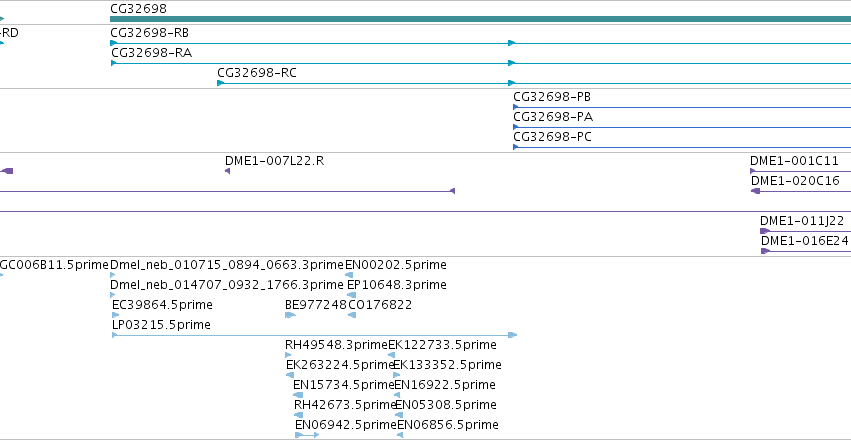Viewport: 851px width, 440px height.
Task: Click the BE977248 arrow glyph
Action: click(x=290, y=315)
